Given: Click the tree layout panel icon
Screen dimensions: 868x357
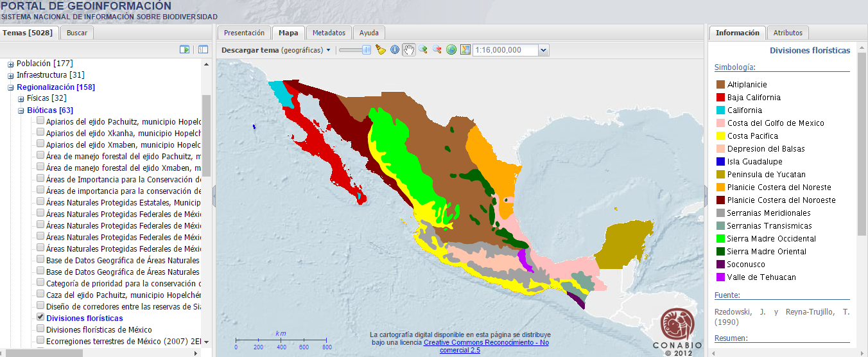Looking at the screenshot, I should (203, 49).
